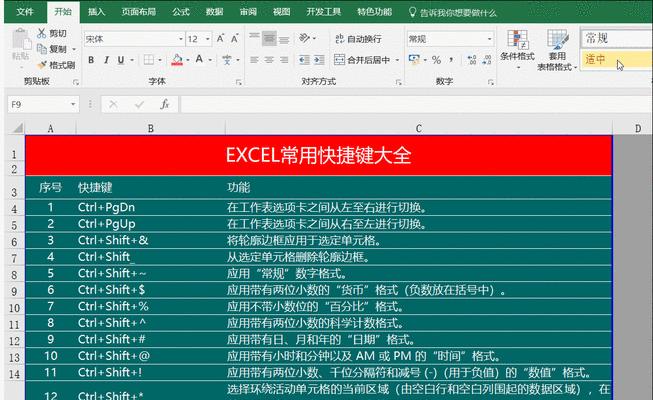Select top vertical align icon
The image size is (653, 400).
(254, 38)
